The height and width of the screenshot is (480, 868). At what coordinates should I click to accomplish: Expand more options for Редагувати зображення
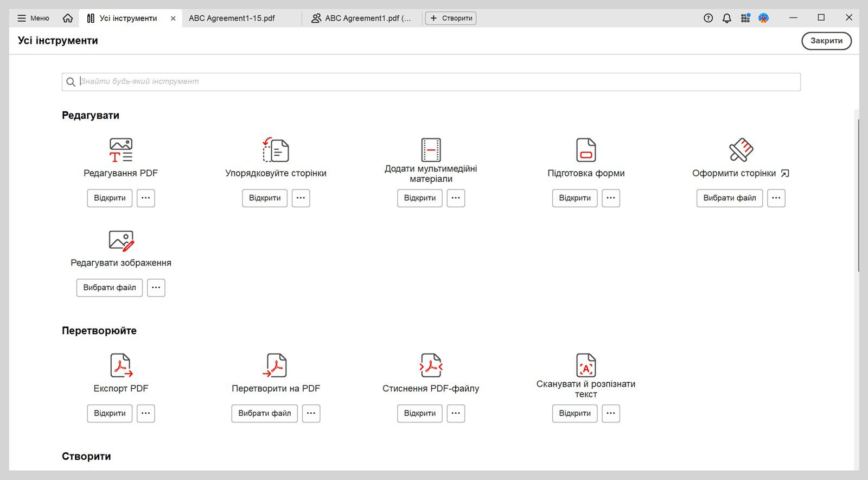click(156, 288)
